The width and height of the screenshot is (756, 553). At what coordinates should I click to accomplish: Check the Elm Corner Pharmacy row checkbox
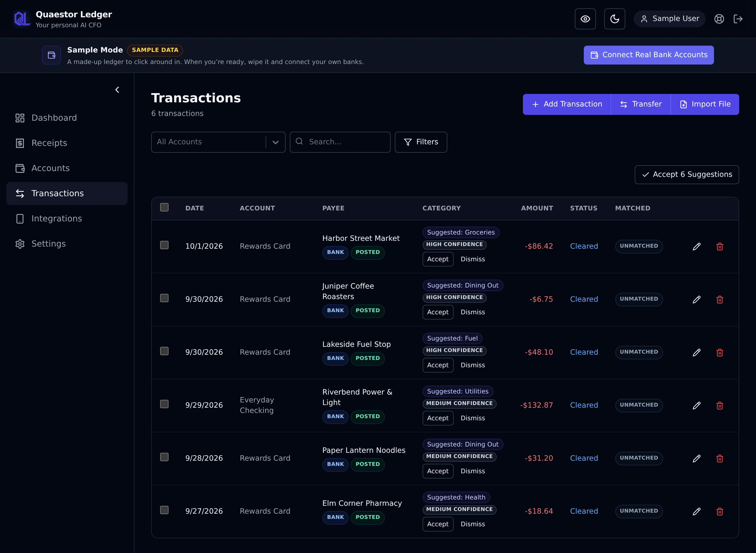point(164,510)
